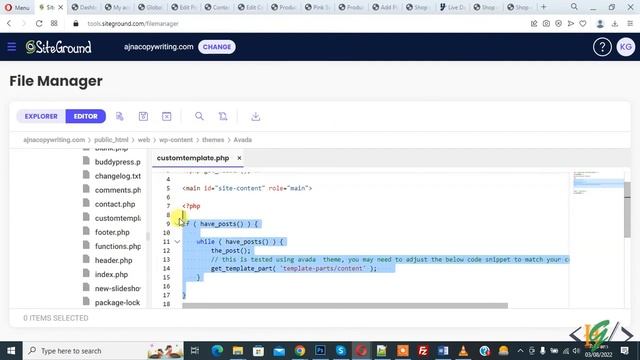Open web breadcrumb folder
640x360 pixels.
144,140
